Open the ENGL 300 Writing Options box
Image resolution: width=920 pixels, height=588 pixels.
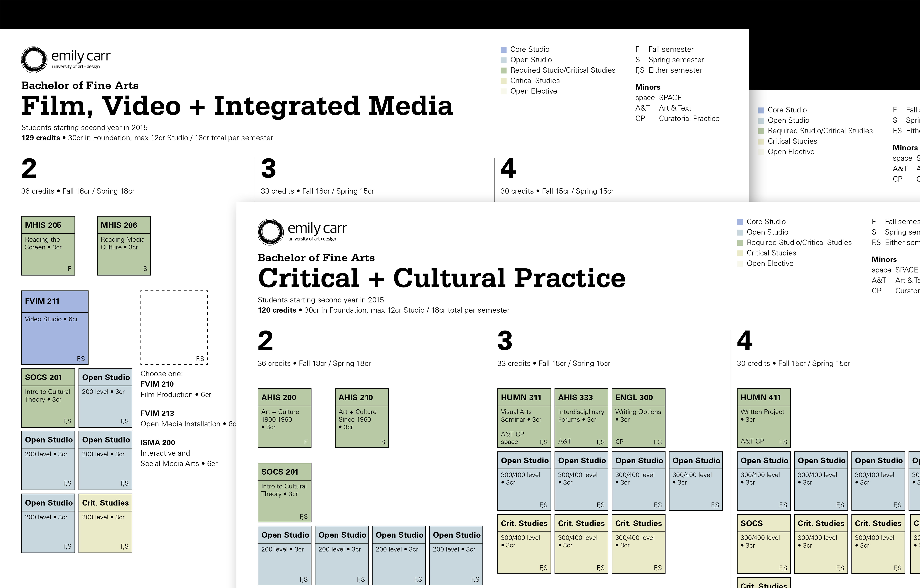pos(638,418)
